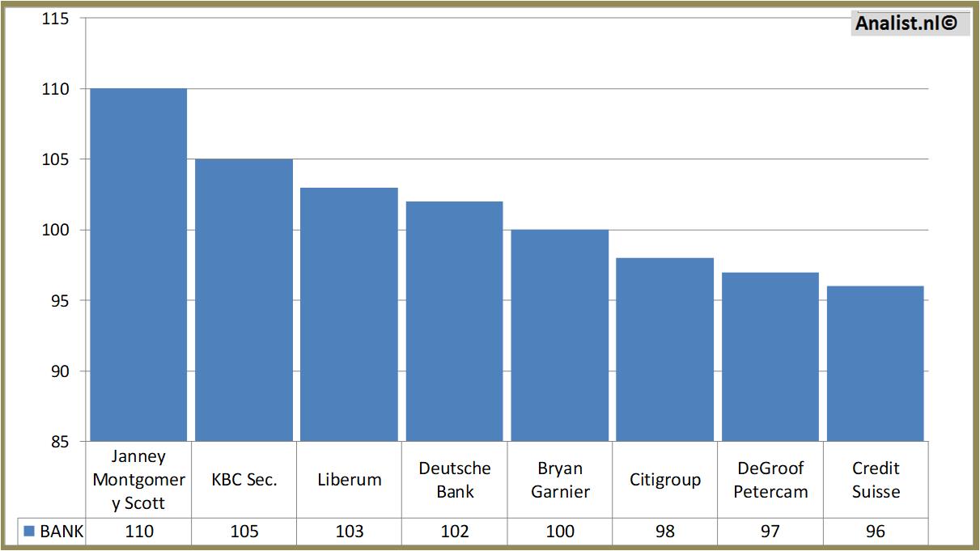The image size is (980, 551).
Task: Click the BANK legend marker square
Action: (28, 532)
